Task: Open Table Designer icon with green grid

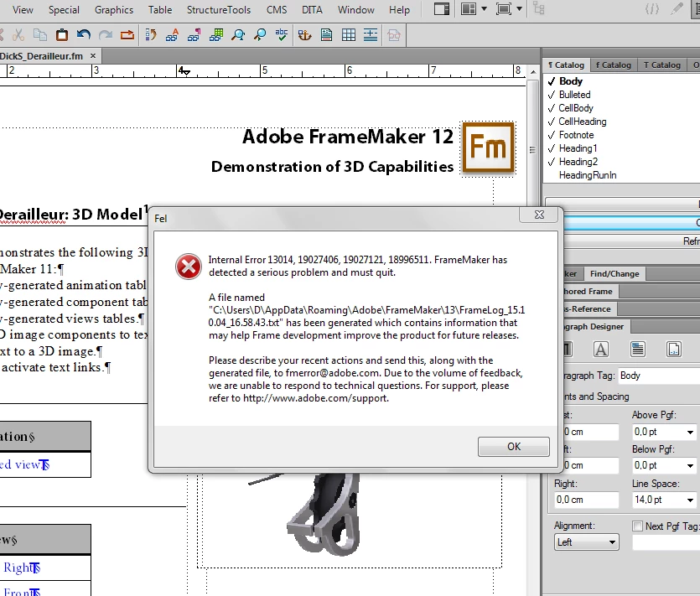Action: 216,35
